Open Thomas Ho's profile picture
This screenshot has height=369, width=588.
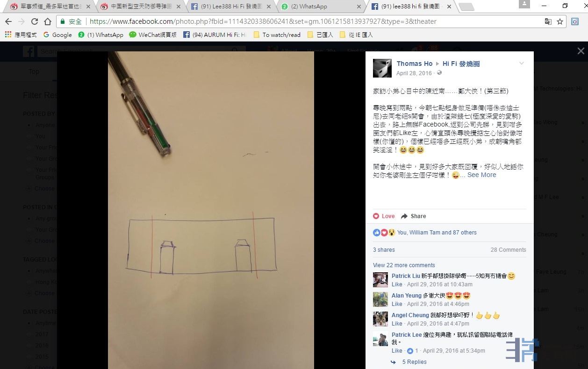[x=382, y=68]
